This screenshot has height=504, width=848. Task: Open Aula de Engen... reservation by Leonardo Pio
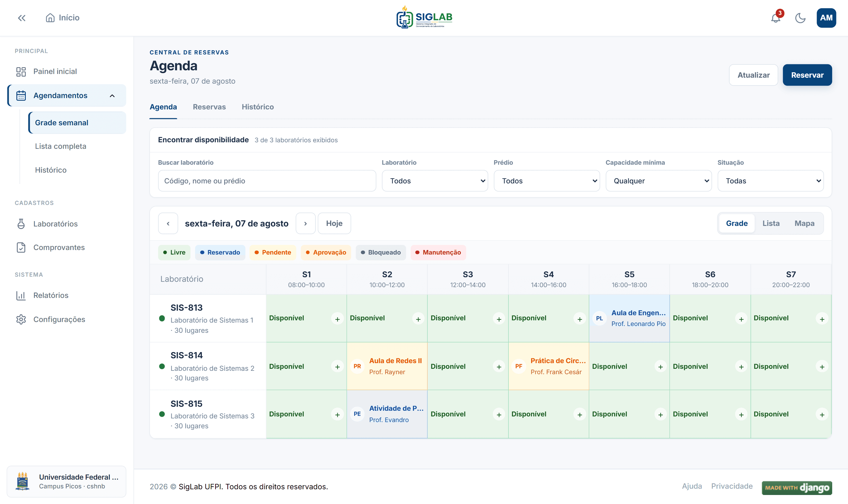tap(629, 318)
